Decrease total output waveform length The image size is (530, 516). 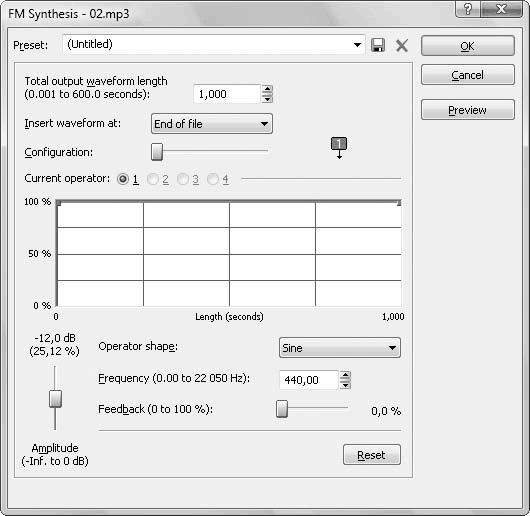267,98
